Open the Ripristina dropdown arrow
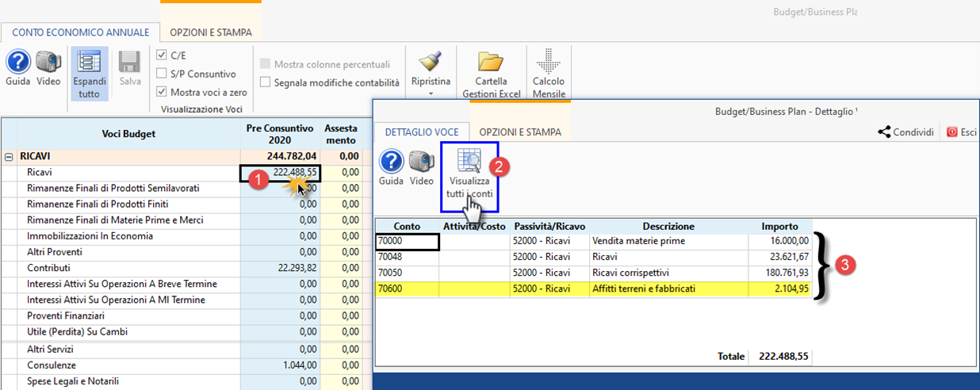The width and height of the screenshot is (980, 390). 431,94
